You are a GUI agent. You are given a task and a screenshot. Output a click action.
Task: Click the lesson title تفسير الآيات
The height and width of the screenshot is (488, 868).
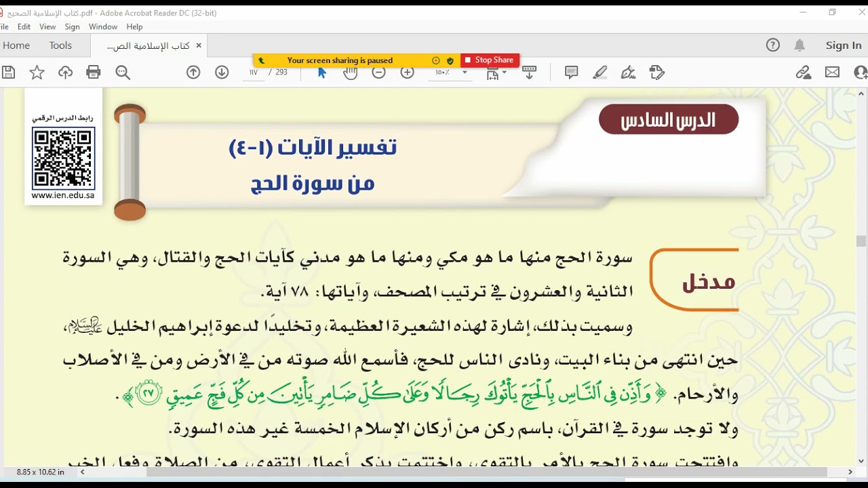coord(313,147)
